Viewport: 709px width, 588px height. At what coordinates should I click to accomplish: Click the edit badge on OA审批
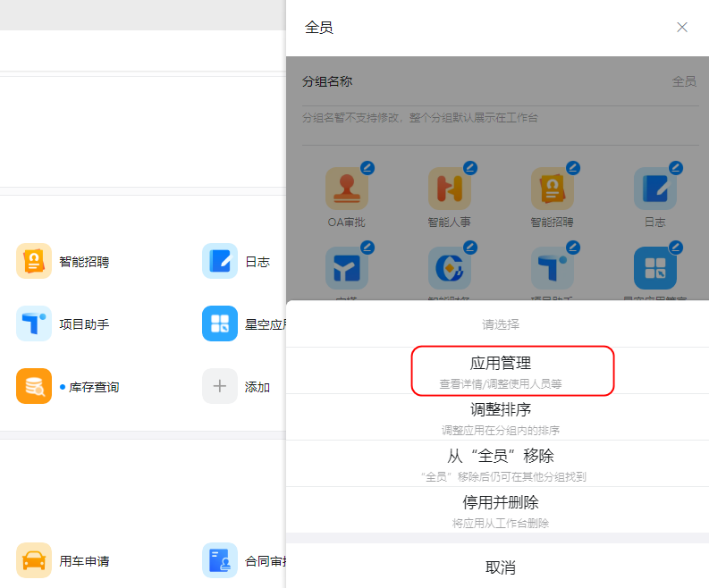(x=367, y=168)
